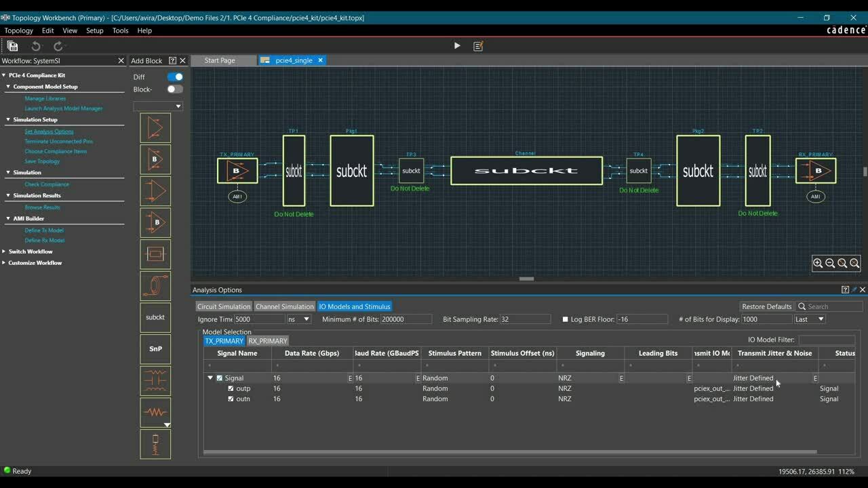Click the Save icon in the toolbar
The width and height of the screenshot is (868, 488).
point(12,46)
